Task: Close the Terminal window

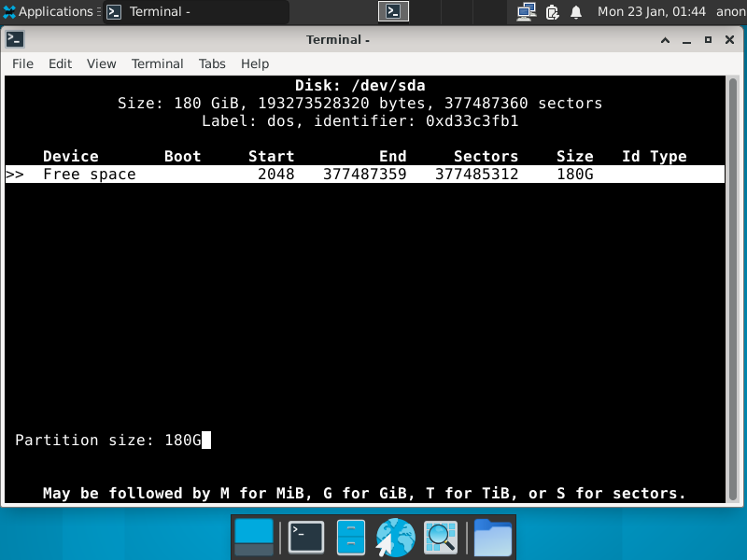Action: (729, 40)
